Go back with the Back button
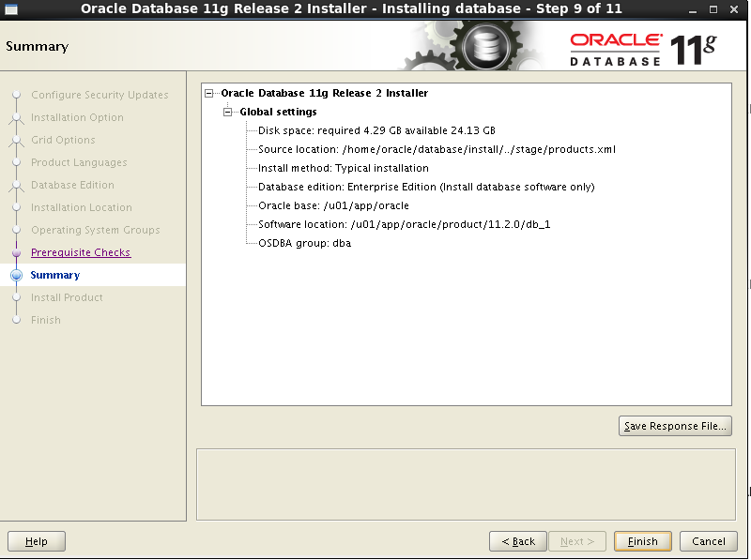Screen dimensions: 751x560 coord(518,541)
